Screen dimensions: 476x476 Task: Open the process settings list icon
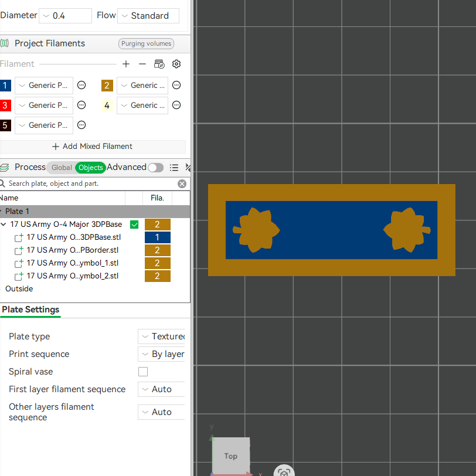pos(174,168)
